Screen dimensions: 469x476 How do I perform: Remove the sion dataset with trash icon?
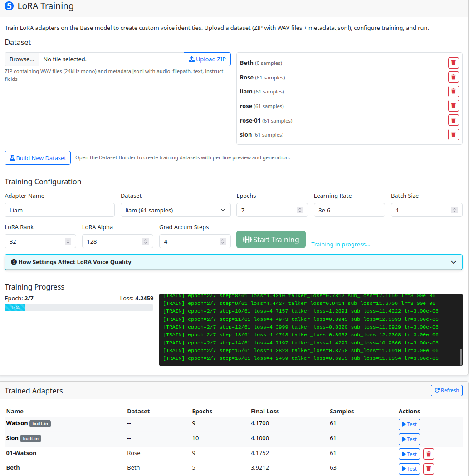point(453,135)
